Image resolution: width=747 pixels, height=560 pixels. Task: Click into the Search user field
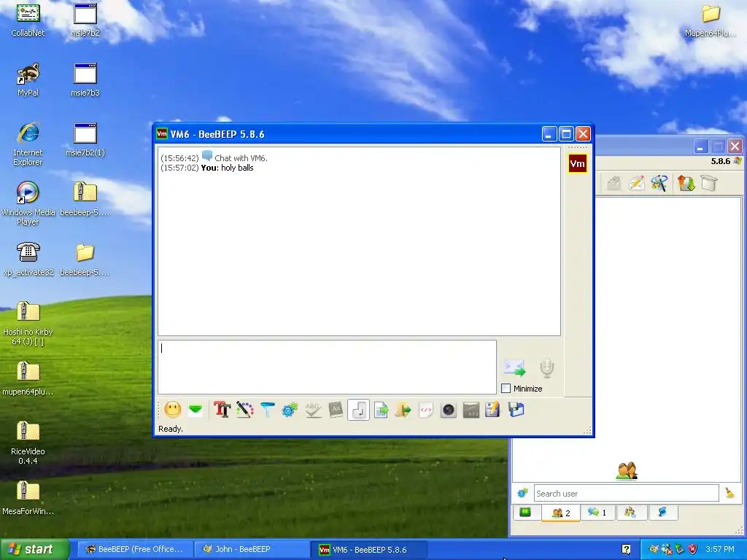point(626,494)
